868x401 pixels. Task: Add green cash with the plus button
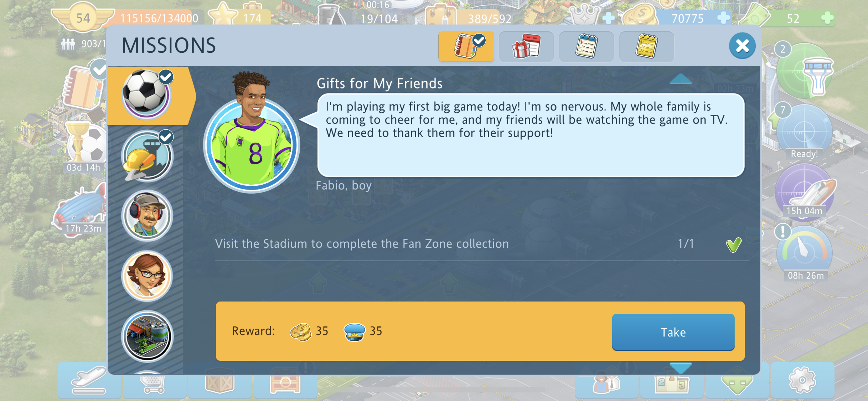[827, 18]
